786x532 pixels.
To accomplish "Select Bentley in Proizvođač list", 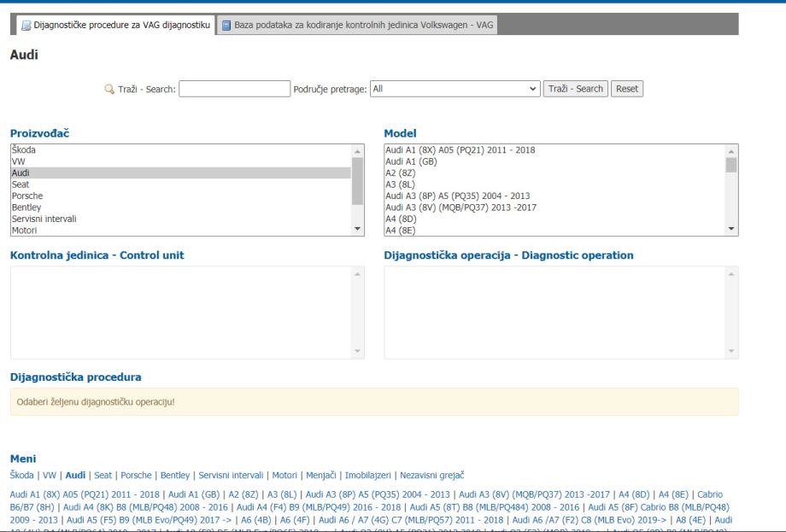I will click(x=181, y=208).
